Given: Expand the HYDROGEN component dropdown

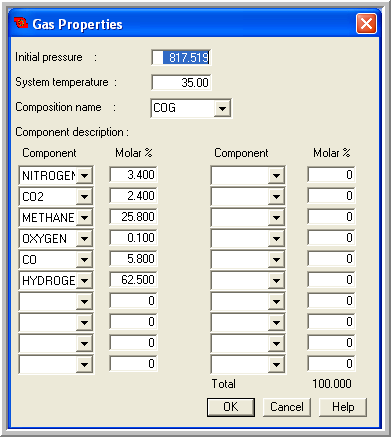Looking at the screenshot, I should tap(84, 280).
